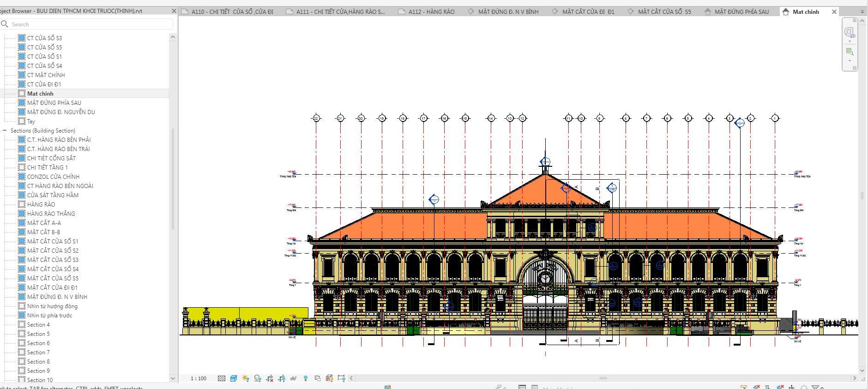This screenshot has width=868, height=389.
Task: Click the Tay elevation view icon
Action: [x=22, y=121]
